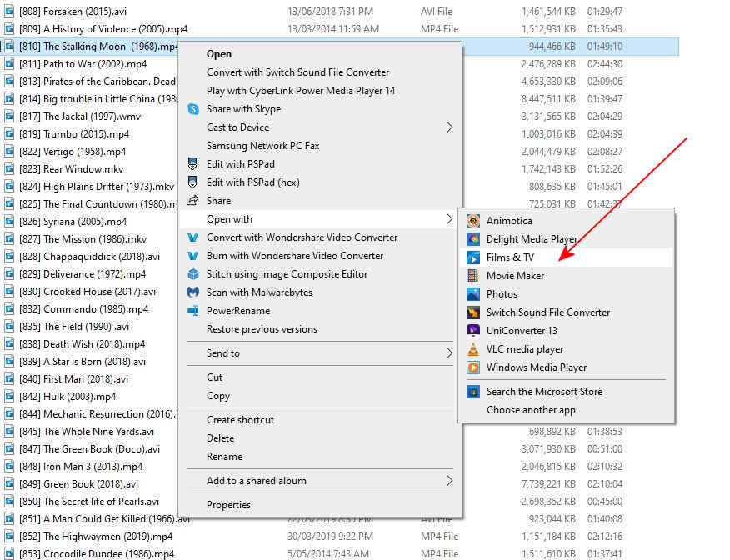Image resolution: width=730 pixels, height=560 pixels.
Task: Click the Share arrow icon
Action: click(192, 200)
